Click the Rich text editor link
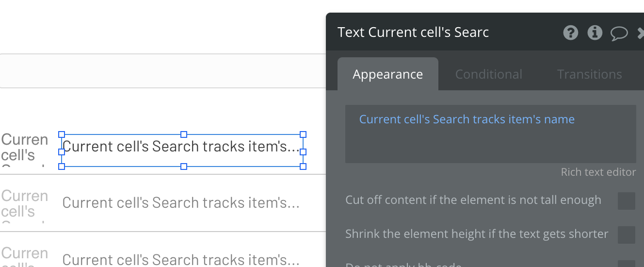This screenshot has height=267, width=644. coord(598,172)
